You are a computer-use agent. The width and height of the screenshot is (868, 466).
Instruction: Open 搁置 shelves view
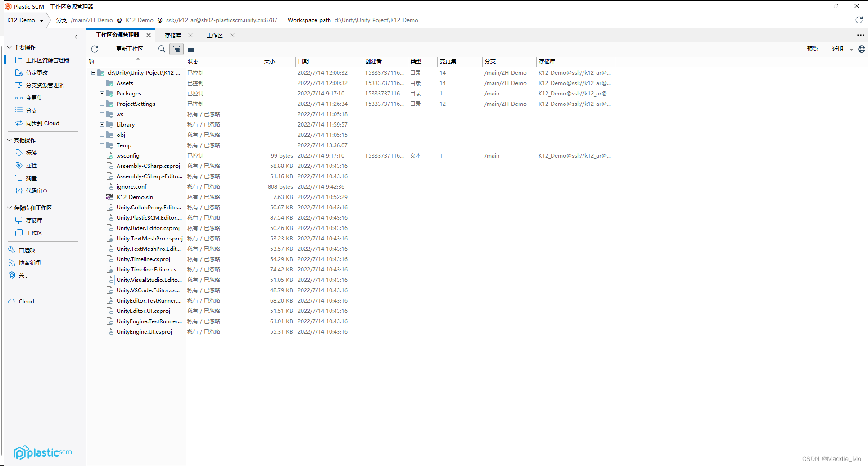tap(26, 178)
